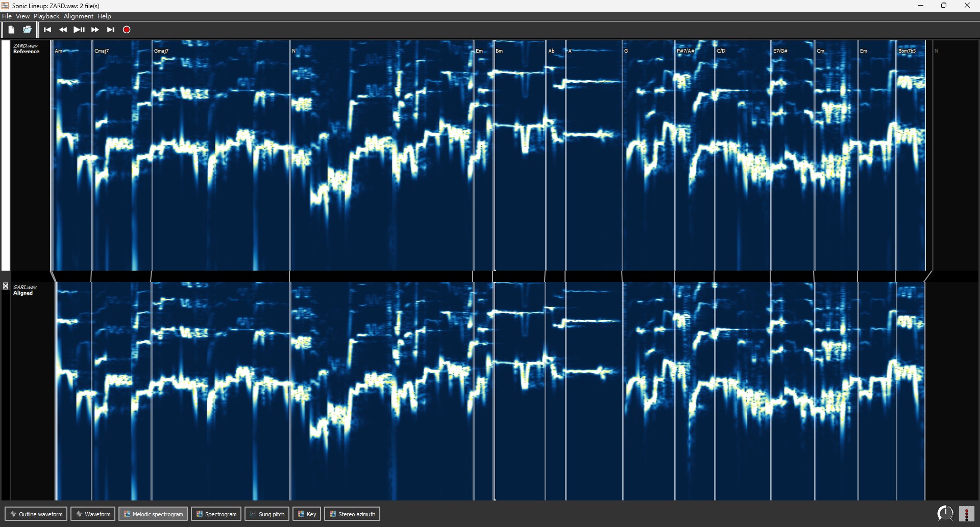The image size is (980, 527).
Task: Switch to Outline waveform view
Action: [x=36, y=514]
